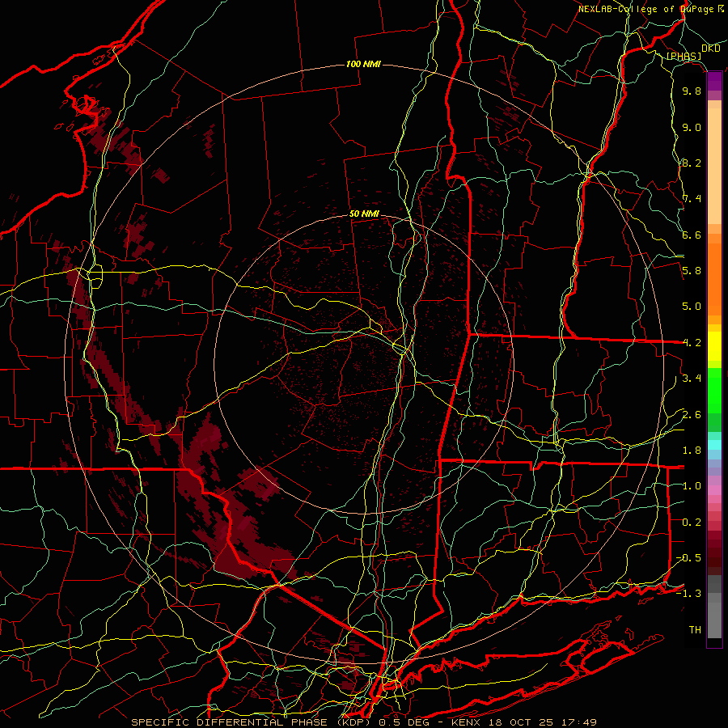Click the 5.0 value on the color scale
728x728 pixels.
point(692,307)
